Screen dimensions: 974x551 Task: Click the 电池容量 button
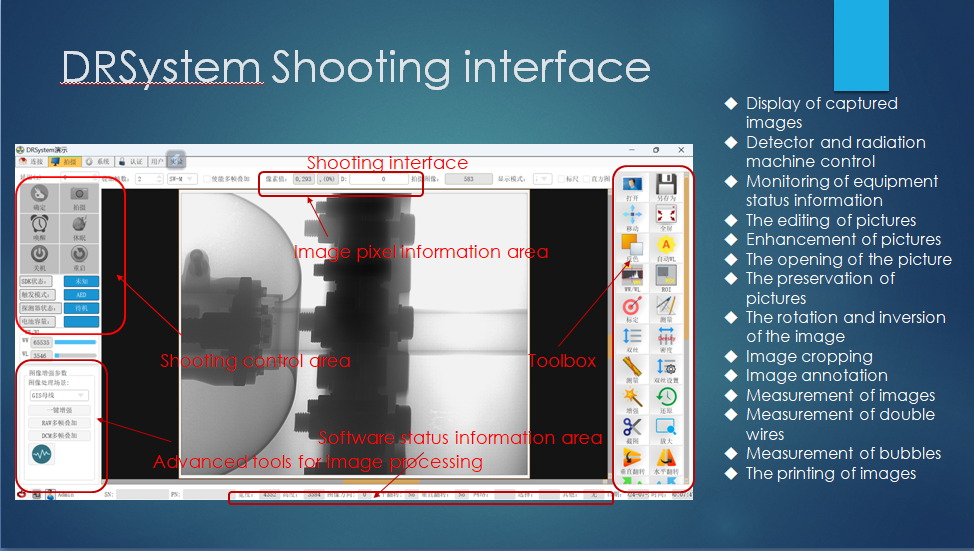pos(37,321)
